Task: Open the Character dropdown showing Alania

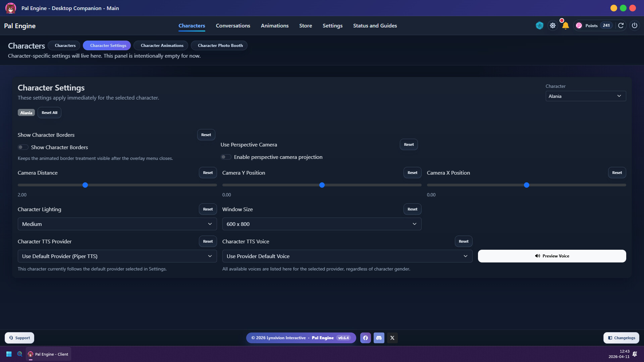Action: pos(586,96)
